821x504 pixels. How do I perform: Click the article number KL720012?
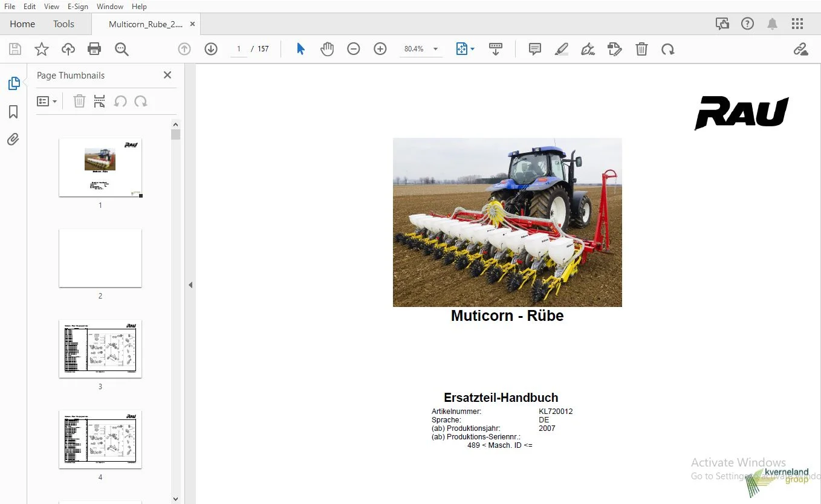point(556,412)
